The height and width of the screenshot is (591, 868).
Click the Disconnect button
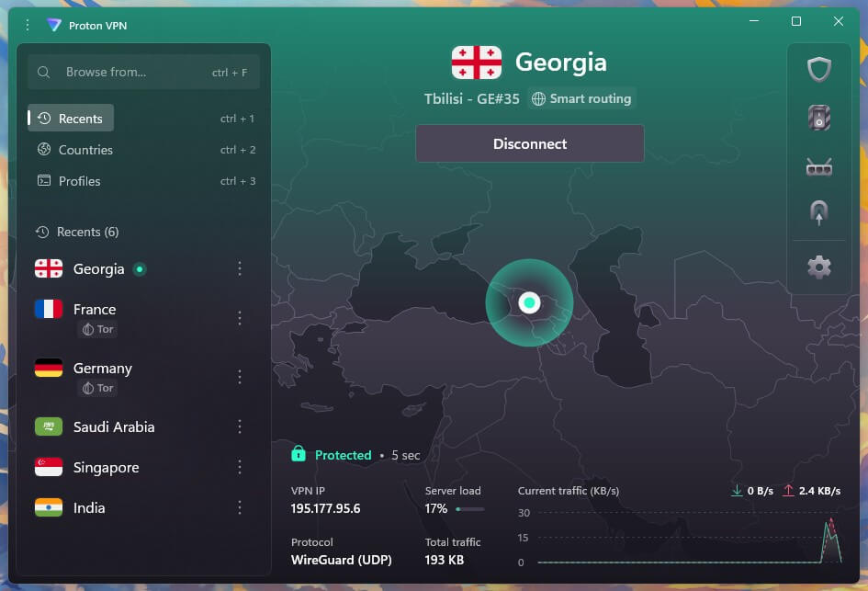click(530, 143)
